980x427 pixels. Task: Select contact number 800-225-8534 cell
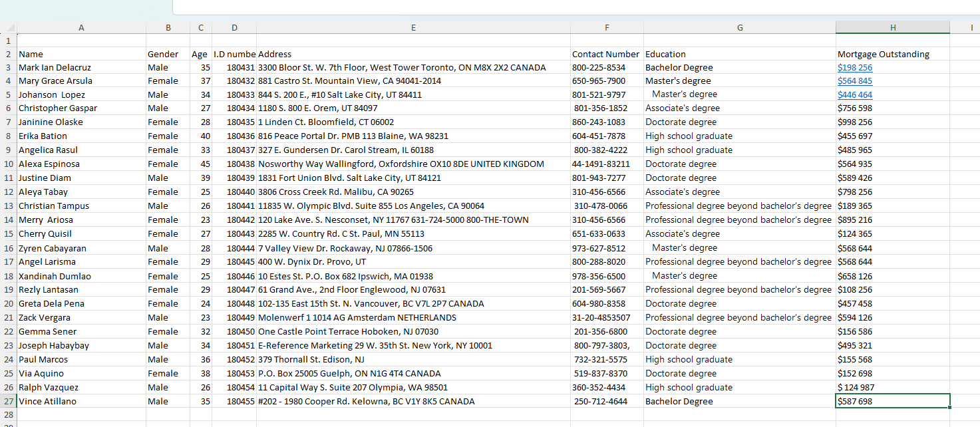[607, 67]
